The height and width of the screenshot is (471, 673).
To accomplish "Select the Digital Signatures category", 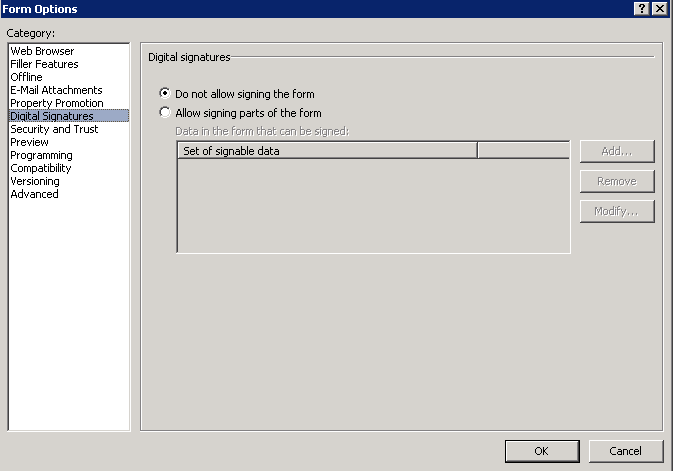I will click(x=69, y=116).
